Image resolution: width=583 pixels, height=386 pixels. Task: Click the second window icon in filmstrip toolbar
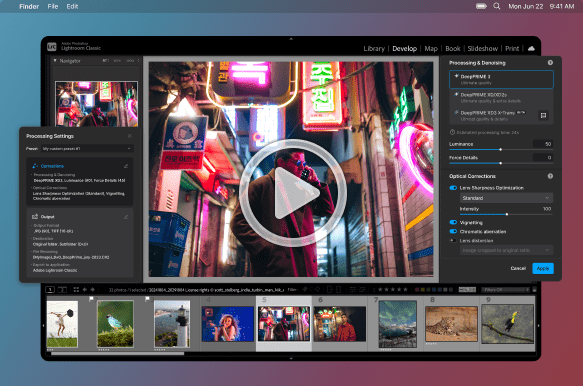(x=62, y=289)
